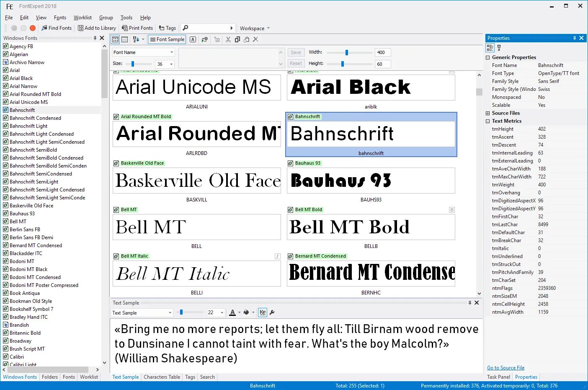588x390 pixels.
Task: Click the paste icon in view toolbar
Action: (247, 39)
